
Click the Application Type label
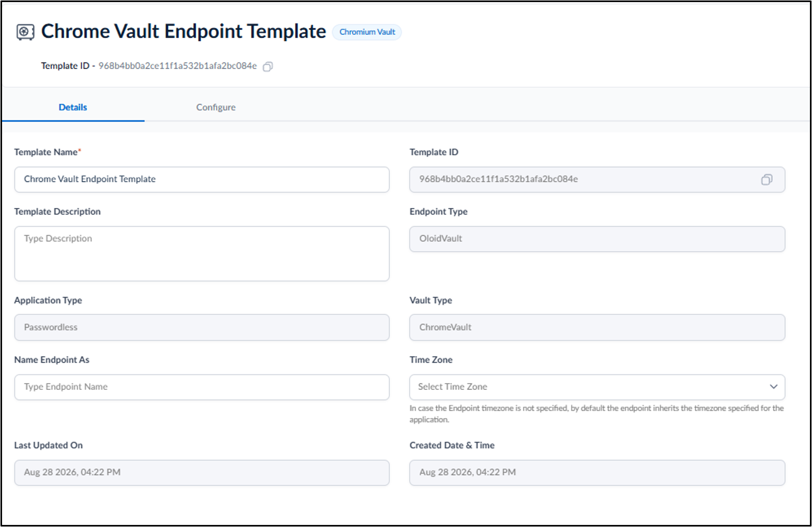coord(48,300)
